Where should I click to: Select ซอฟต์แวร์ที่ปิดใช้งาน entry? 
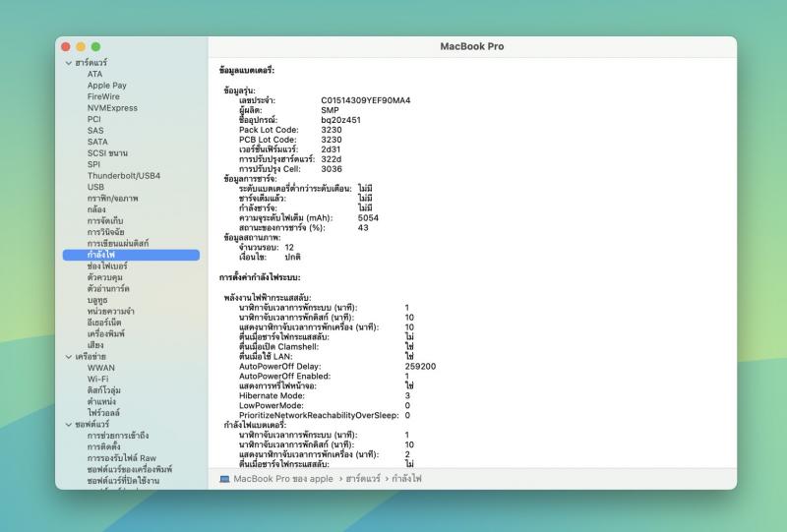pyautogui.click(x=124, y=481)
